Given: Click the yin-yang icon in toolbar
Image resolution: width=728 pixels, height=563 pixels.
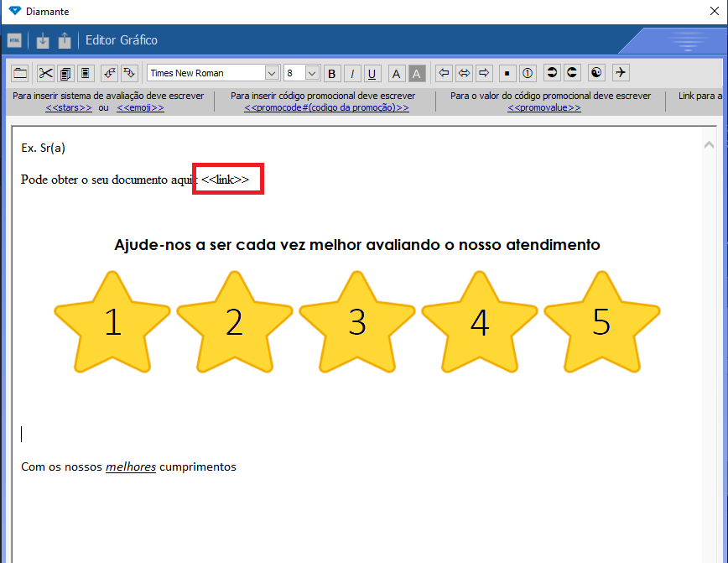Looking at the screenshot, I should click(596, 73).
